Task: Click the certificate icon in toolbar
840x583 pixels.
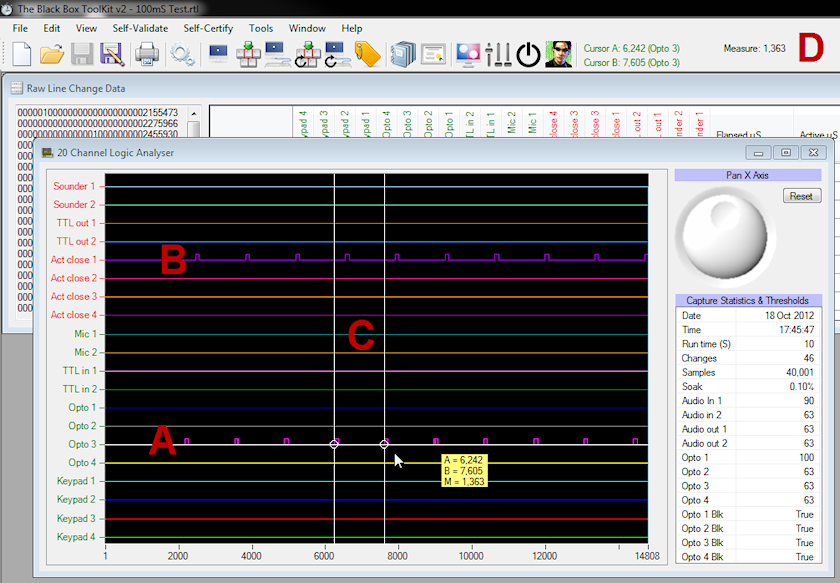Action: [433, 54]
